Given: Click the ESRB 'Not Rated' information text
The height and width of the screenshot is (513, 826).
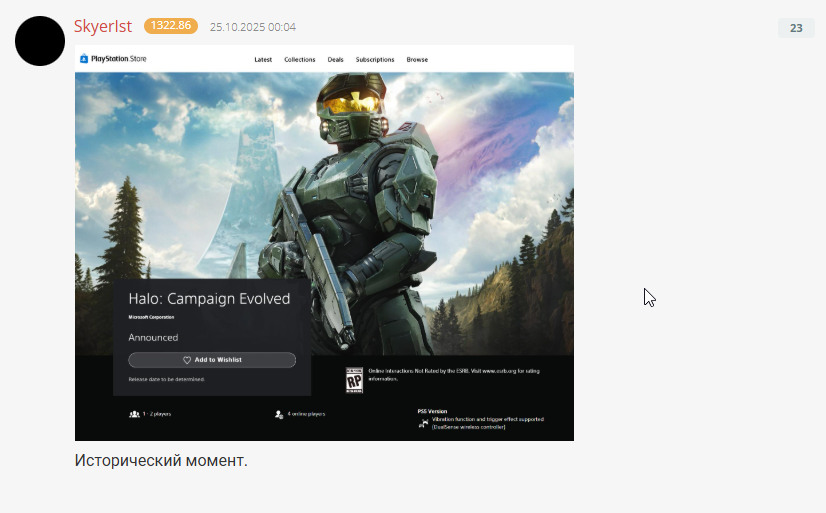Looking at the screenshot, I should click(x=454, y=374).
